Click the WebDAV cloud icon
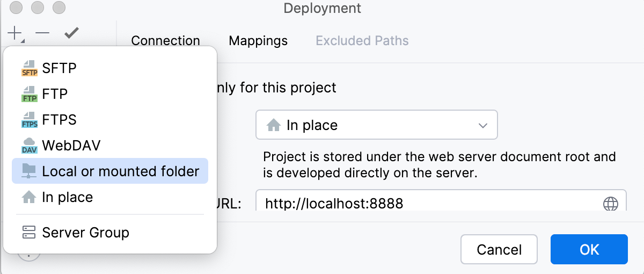 30,146
